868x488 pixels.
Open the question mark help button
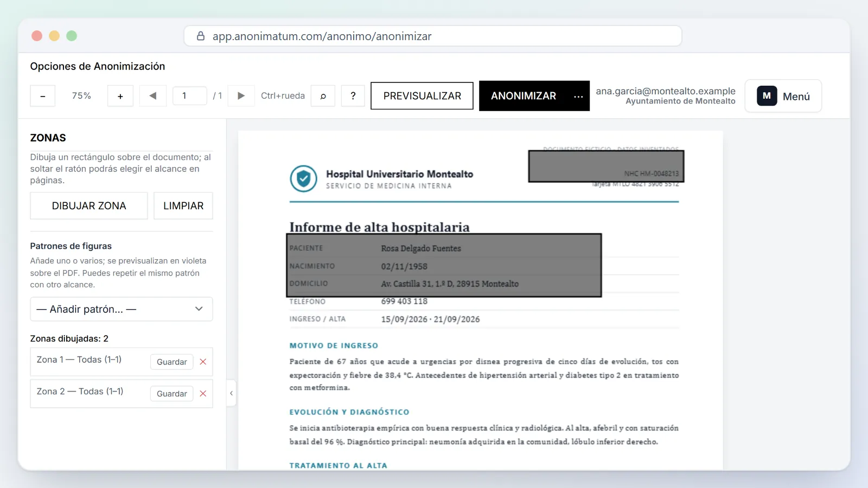[353, 96]
